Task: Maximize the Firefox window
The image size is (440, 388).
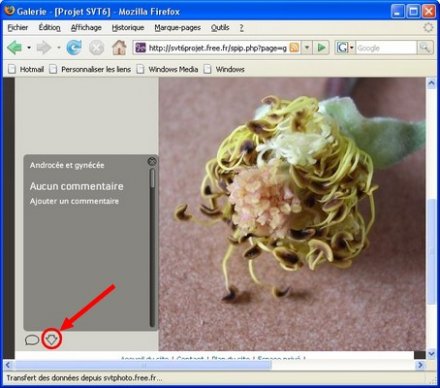Action: pyautogui.click(x=413, y=12)
